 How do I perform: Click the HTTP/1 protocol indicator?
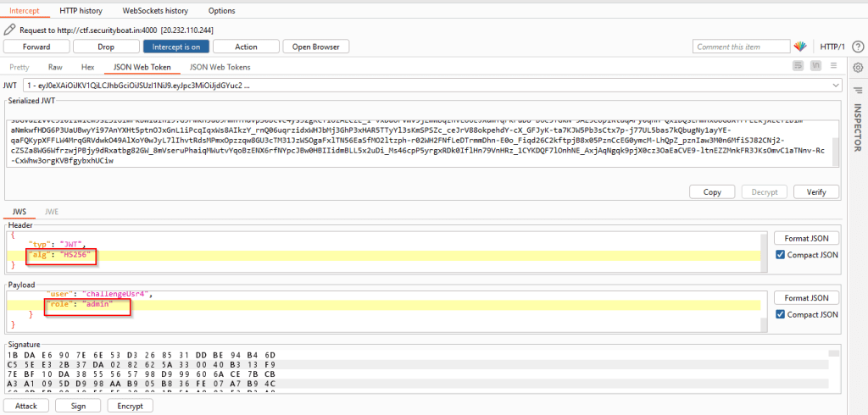[832, 47]
